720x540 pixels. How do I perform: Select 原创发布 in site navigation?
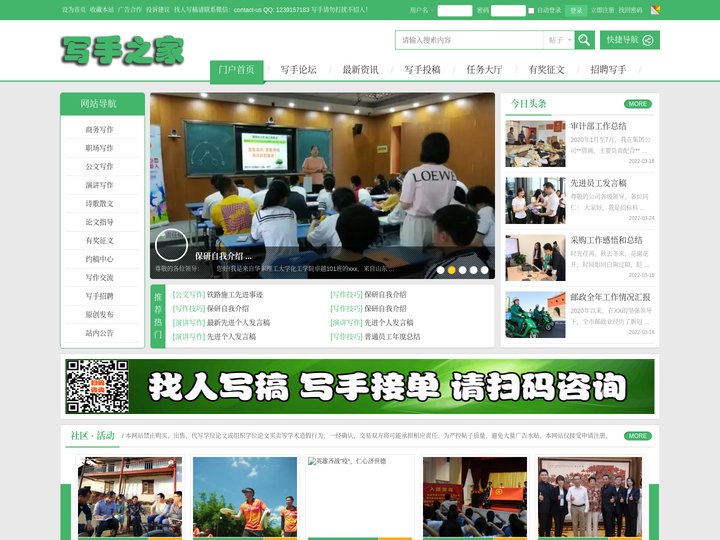coord(100,315)
